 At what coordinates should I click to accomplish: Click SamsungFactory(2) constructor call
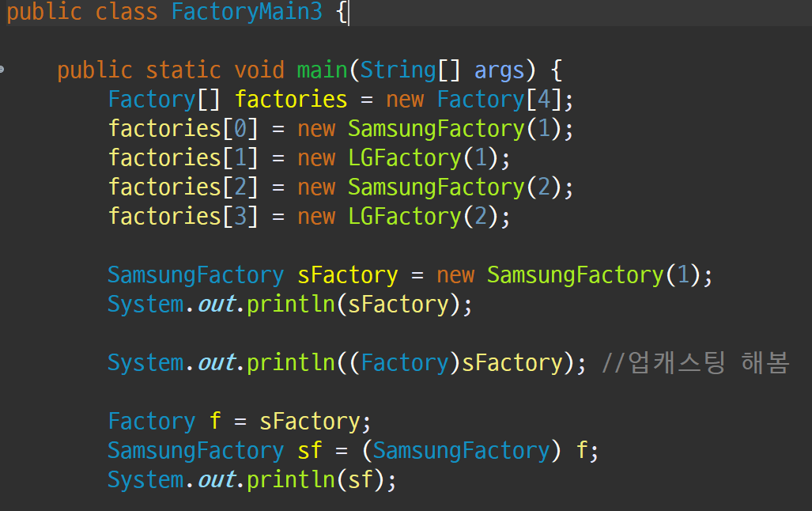point(455,187)
